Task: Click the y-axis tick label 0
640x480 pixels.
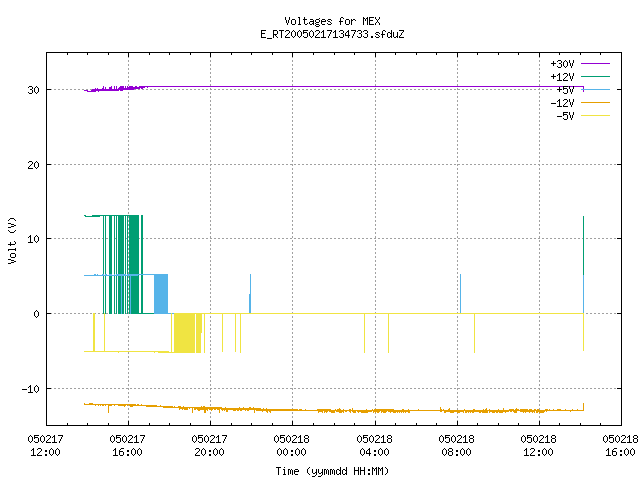Action: point(37,314)
